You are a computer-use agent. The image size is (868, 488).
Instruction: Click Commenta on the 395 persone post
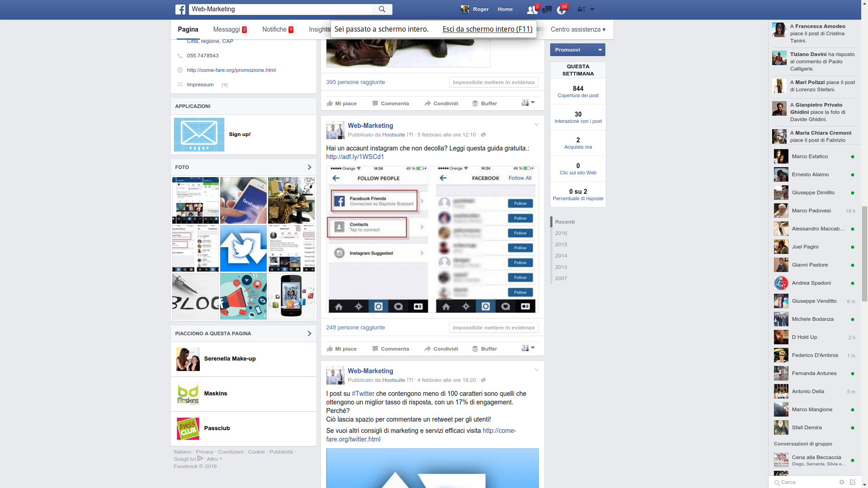tap(391, 103)
